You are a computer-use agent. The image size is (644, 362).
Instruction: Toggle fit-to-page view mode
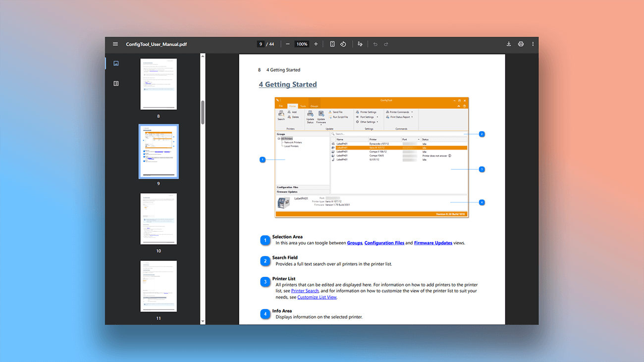pyautogui.click(x=332, y=44)
